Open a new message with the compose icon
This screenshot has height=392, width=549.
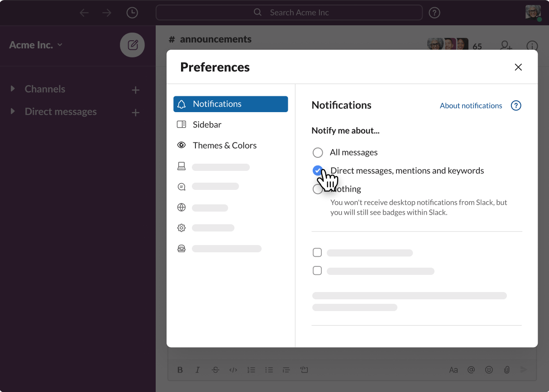132,45
